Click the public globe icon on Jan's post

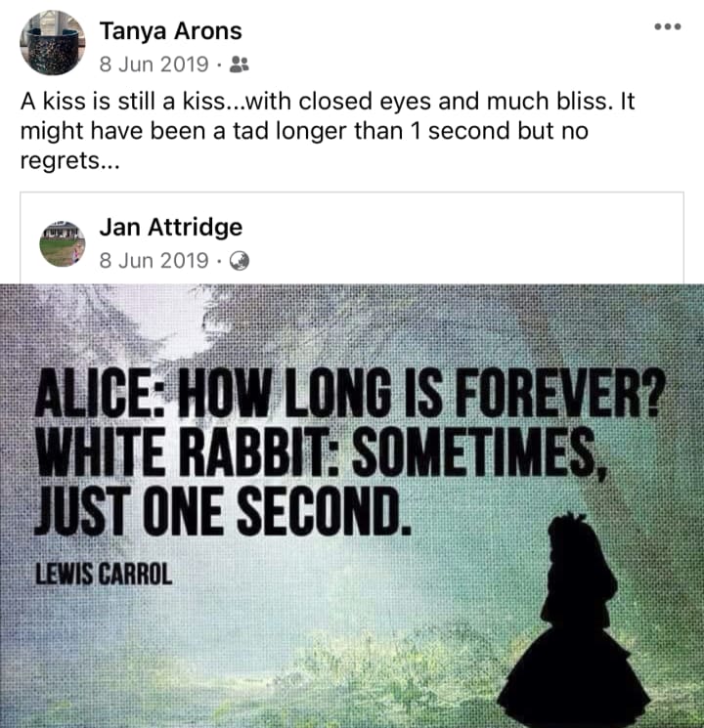(x=240, y=261)
